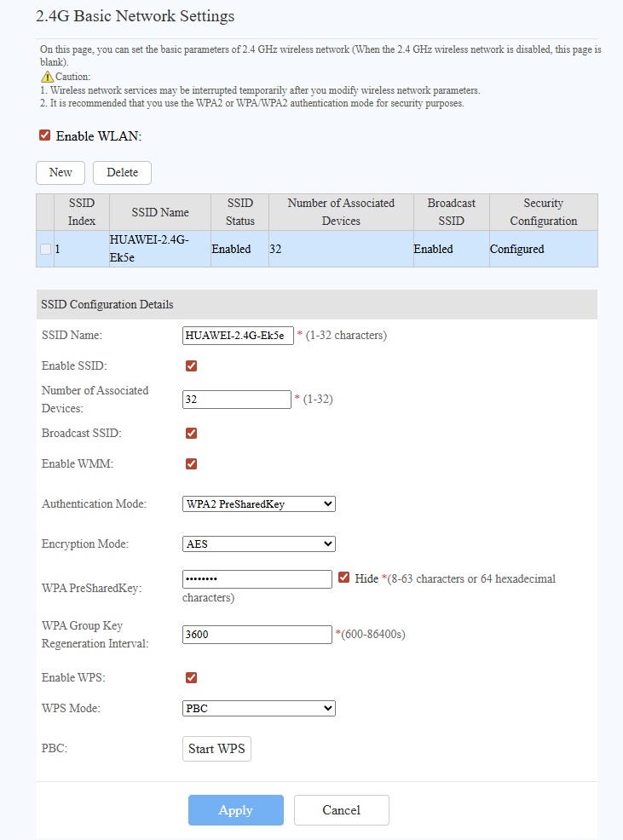
Task: Click the caution warning icon
Action: tap(47, 77)
